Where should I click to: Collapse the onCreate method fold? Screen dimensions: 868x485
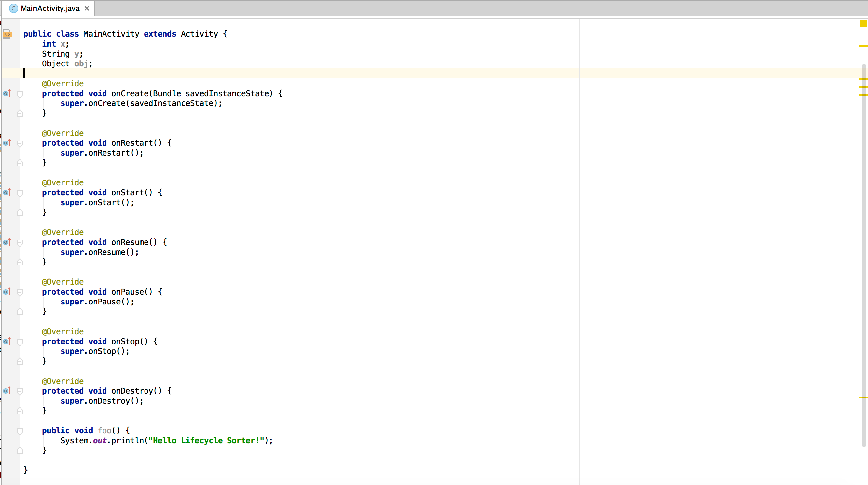click(20, 94)
